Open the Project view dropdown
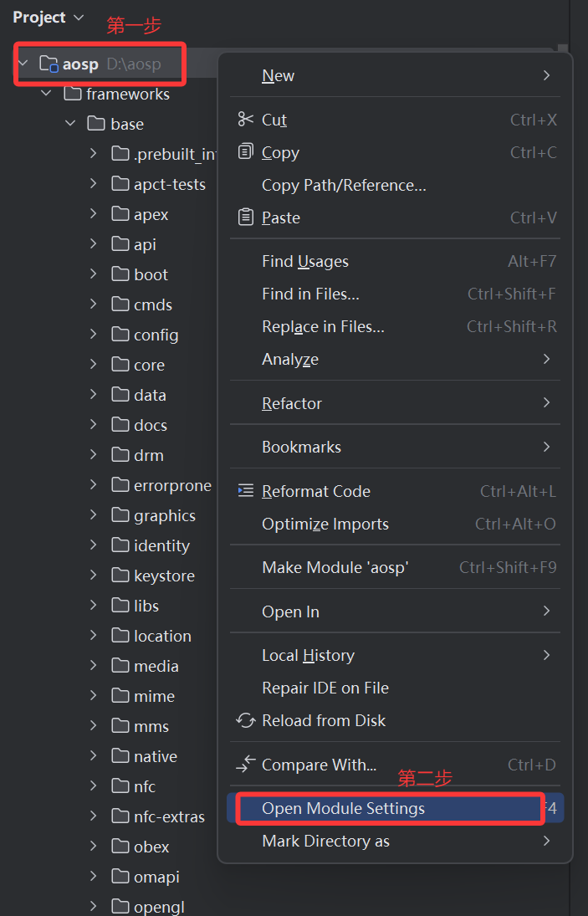The image size is (588, 916). coord(49,18)
